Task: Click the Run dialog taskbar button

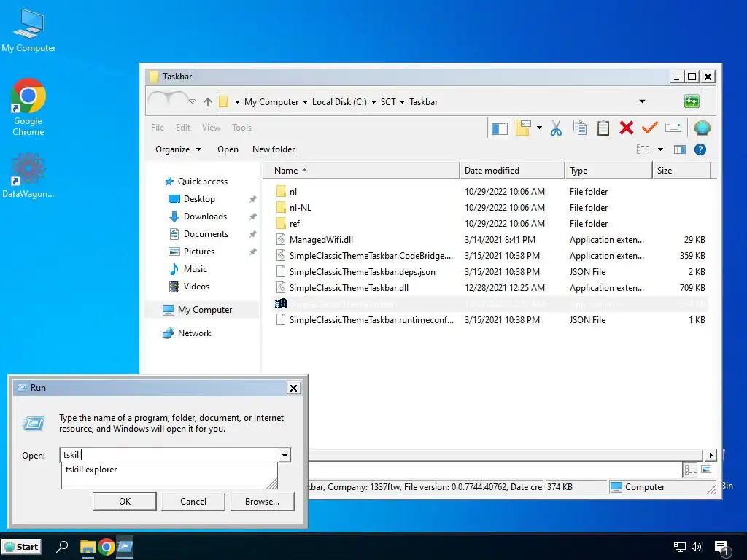Action: pyautogui.click(x=125, y=547)
